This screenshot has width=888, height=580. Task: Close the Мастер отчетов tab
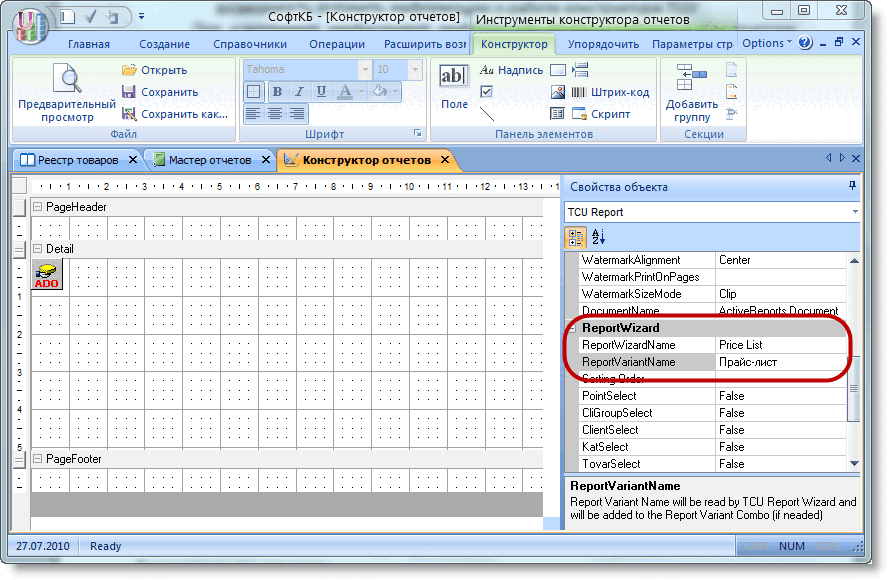pyautogui.click(x=266, y=160)
